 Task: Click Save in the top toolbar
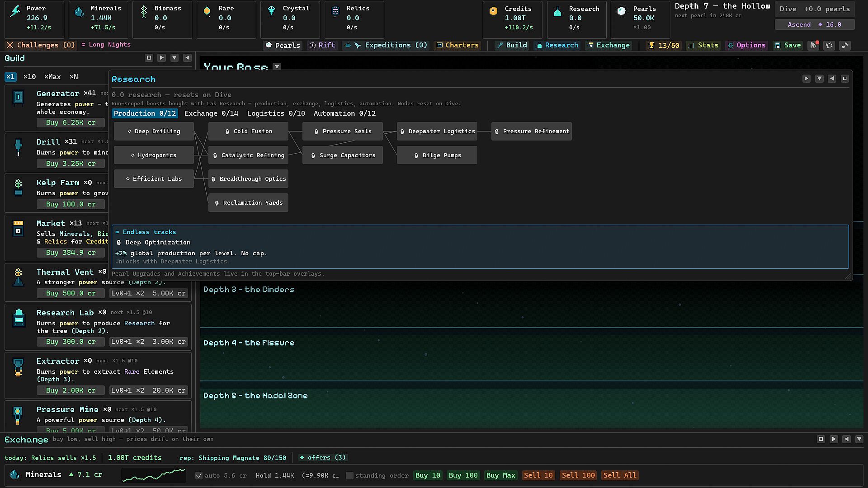click(x=788, y=45)
